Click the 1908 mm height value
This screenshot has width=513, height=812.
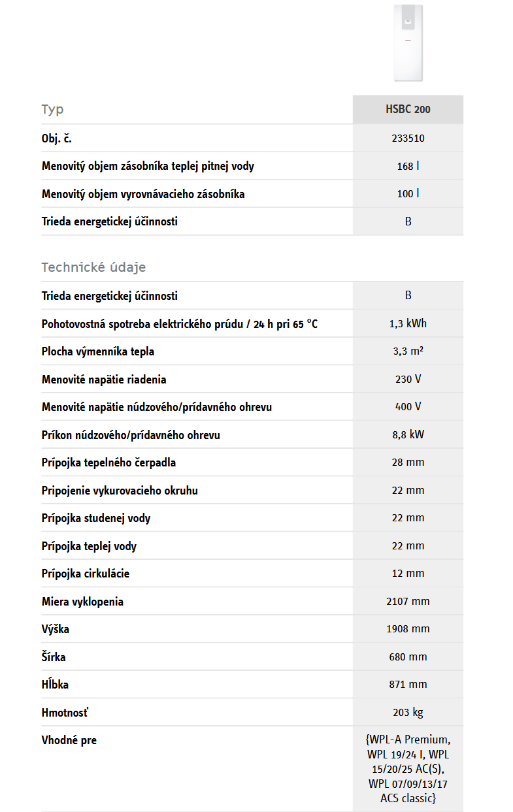click(408, 629)
